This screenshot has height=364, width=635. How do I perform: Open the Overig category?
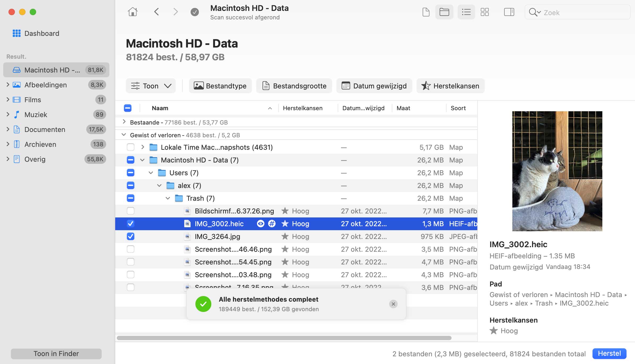point(56,159)
